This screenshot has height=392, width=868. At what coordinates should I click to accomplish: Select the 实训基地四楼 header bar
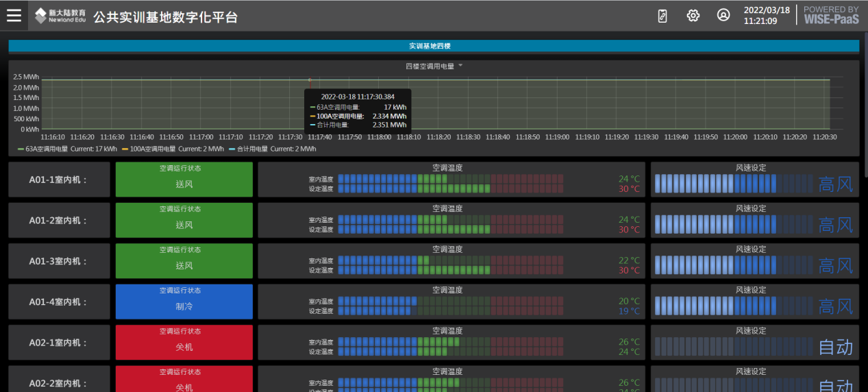click(433, 46)
